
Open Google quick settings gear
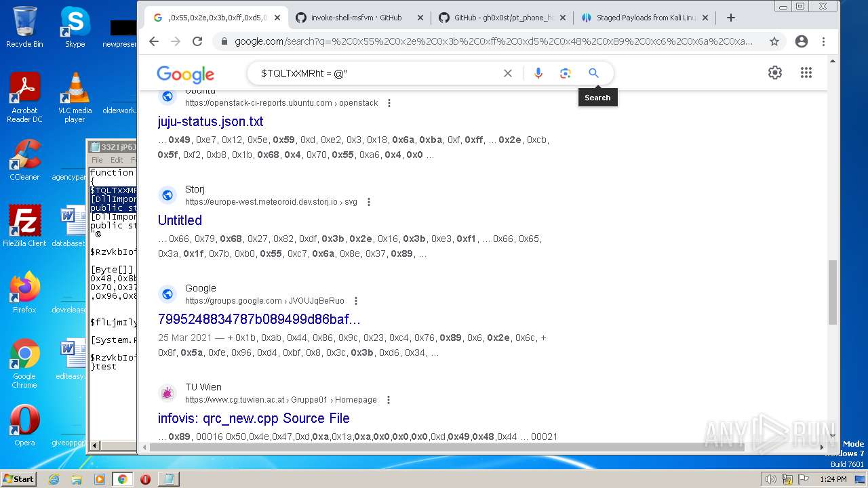pyautogui.click(x=775, y=73)
